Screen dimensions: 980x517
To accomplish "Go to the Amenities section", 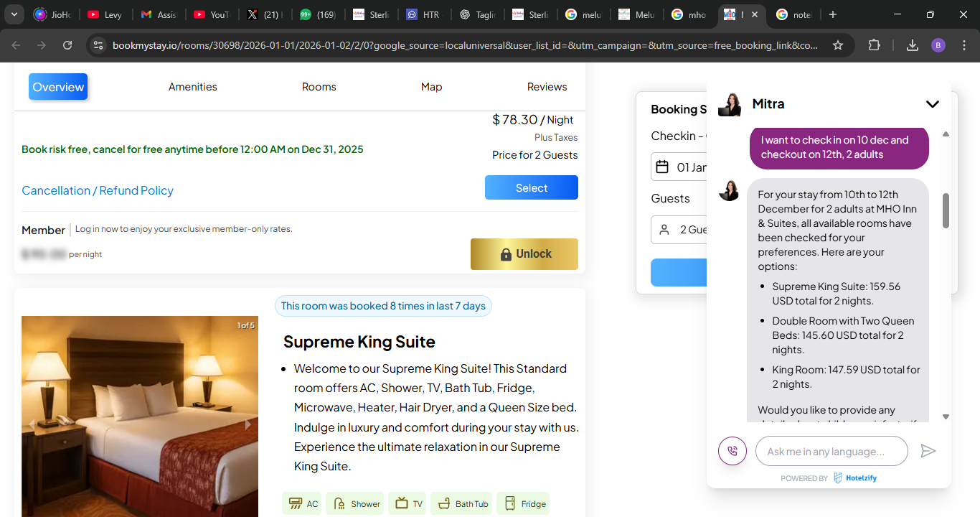I will click(193, 87).
